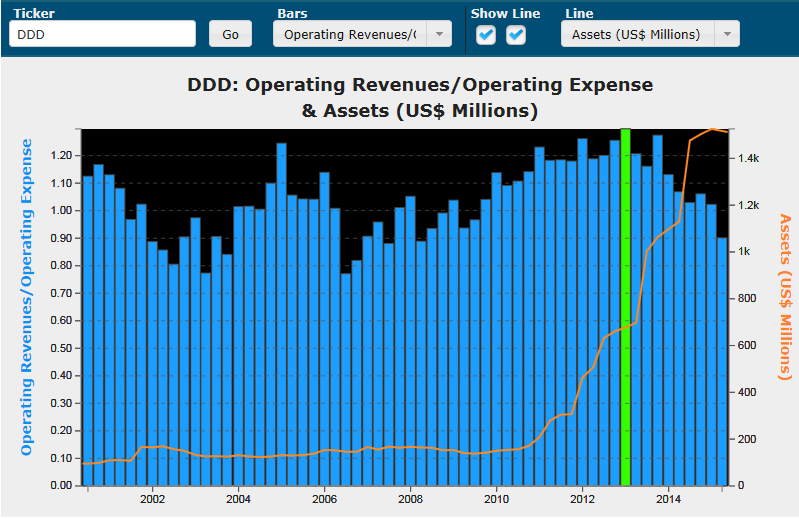Click the 1.20 value on the left axis
The image size is (799, 519).
point(61,155)
